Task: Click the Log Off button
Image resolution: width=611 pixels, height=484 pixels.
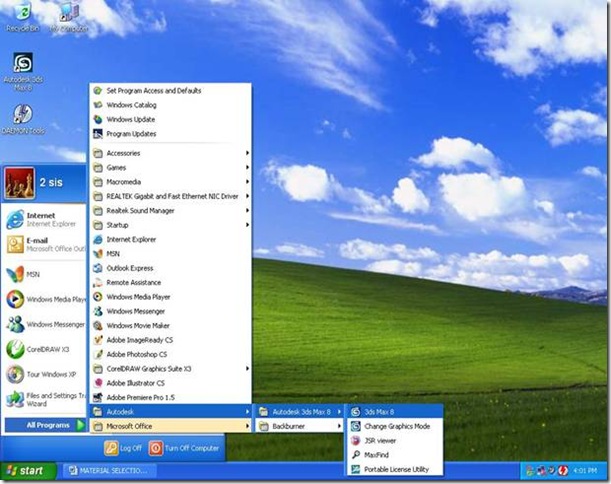Action: [x=123, y=448]
